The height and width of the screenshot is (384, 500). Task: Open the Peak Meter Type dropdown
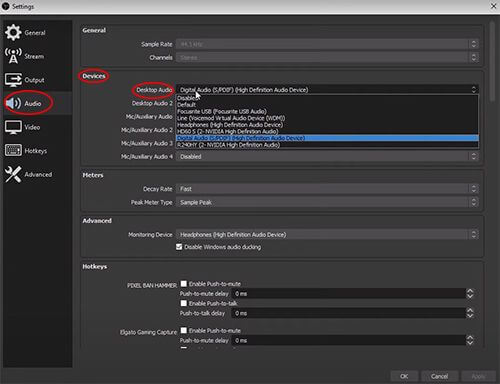pos(327,202)
